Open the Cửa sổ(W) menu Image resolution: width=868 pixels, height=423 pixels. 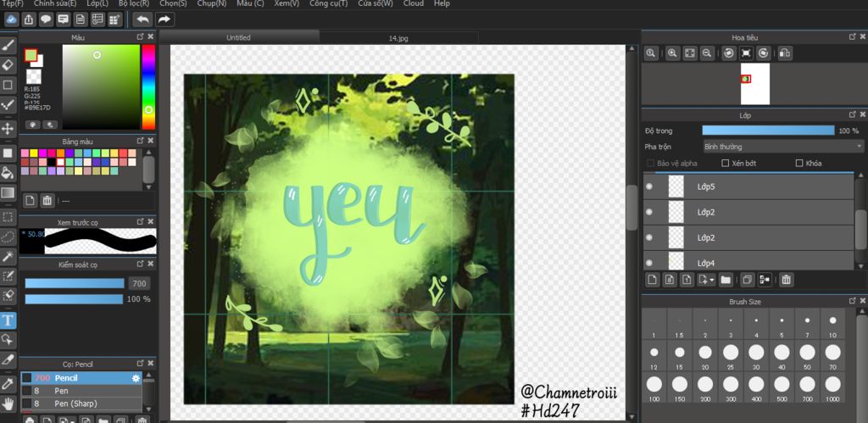(376, 3)
